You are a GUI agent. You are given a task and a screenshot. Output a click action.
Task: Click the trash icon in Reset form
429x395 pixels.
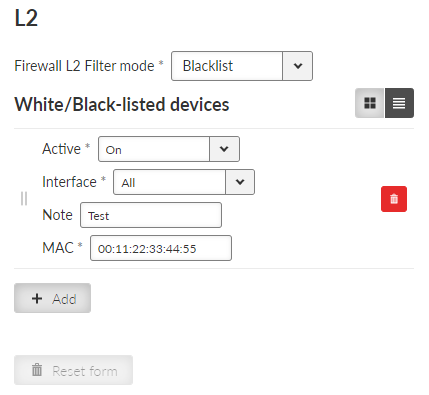click(x=37, y=370)
